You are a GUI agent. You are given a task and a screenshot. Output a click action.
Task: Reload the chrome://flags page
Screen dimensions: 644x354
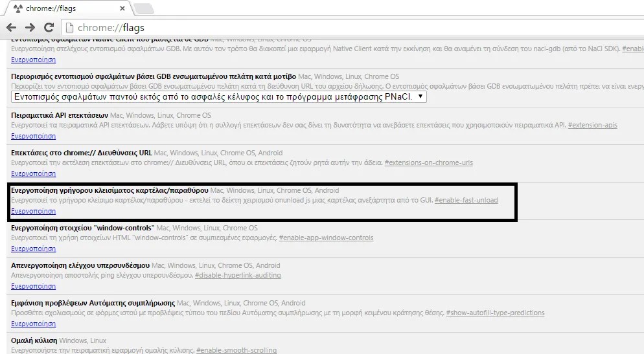49,27
